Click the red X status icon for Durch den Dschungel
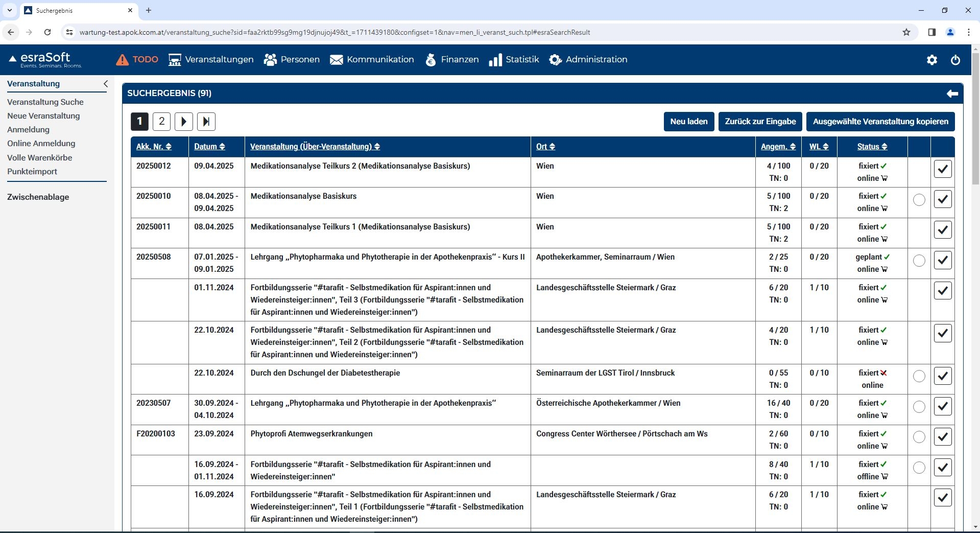 click(883, 373)
